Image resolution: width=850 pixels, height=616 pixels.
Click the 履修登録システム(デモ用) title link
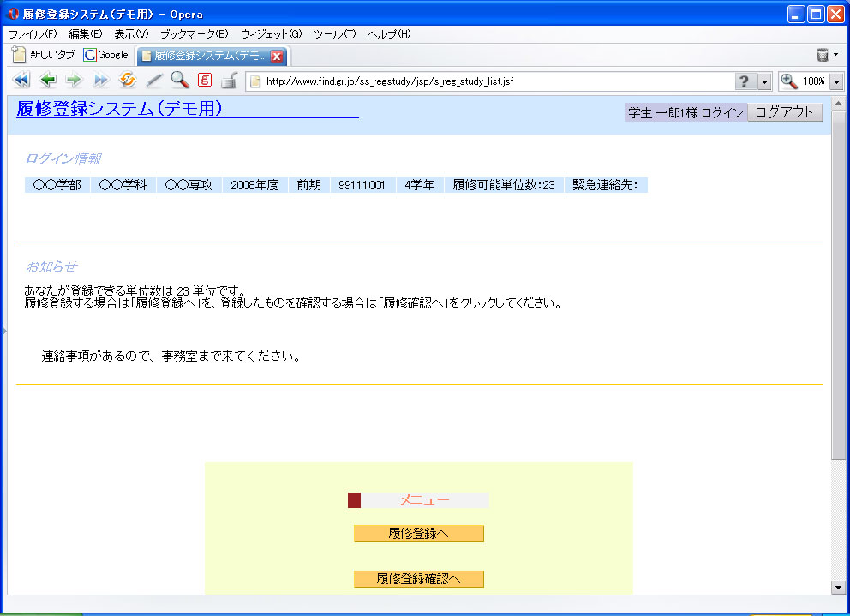point(119,109)
